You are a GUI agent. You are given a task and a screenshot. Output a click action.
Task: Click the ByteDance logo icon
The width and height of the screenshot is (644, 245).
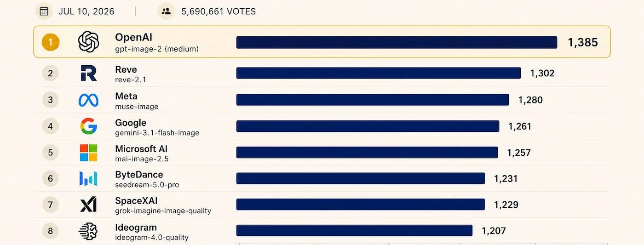pyautogui.click(x=88, y=178)
